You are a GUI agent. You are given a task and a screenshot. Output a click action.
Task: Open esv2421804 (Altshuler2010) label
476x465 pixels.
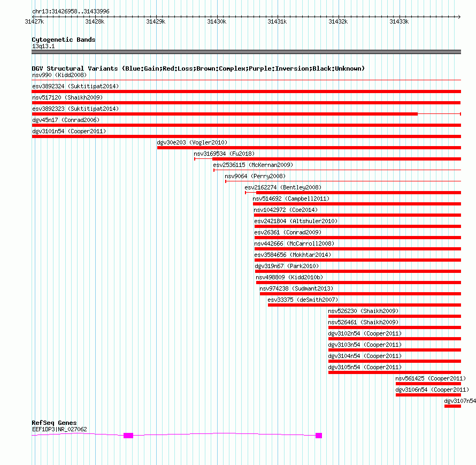tap(296, 221)
